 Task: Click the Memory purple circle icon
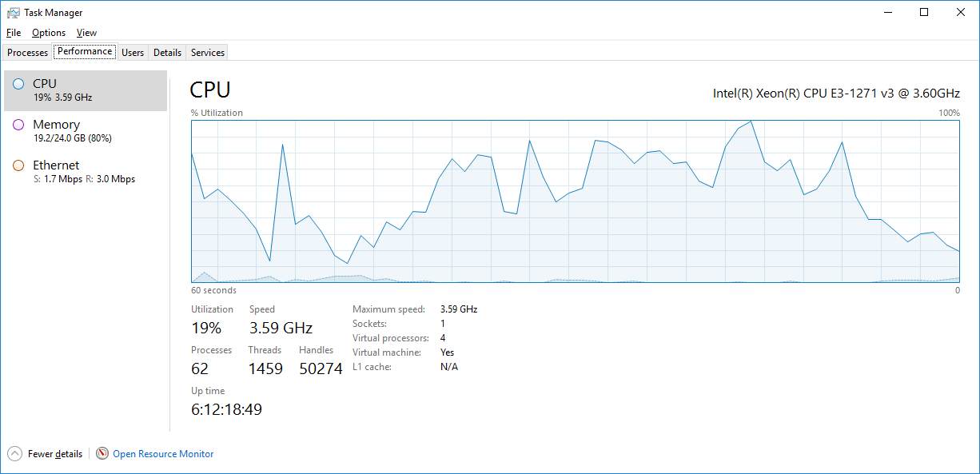(x=18, y=125)
